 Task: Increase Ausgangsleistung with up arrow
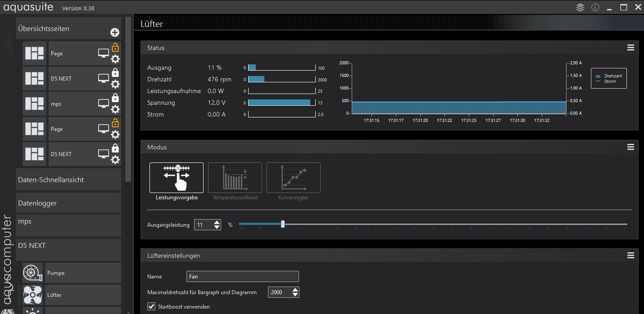(x=217, y=222)
